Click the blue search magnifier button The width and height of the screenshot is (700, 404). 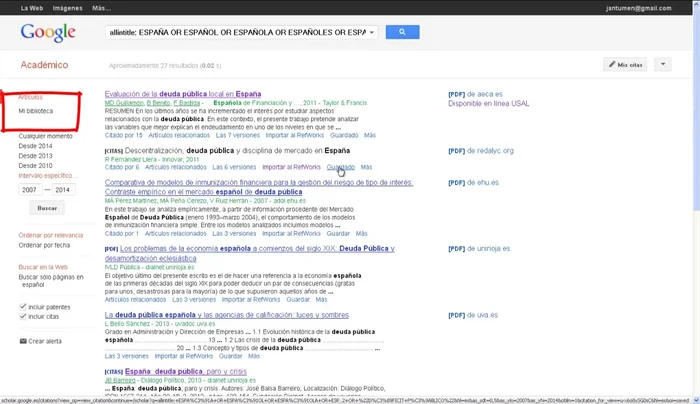[x=402, y=32]
